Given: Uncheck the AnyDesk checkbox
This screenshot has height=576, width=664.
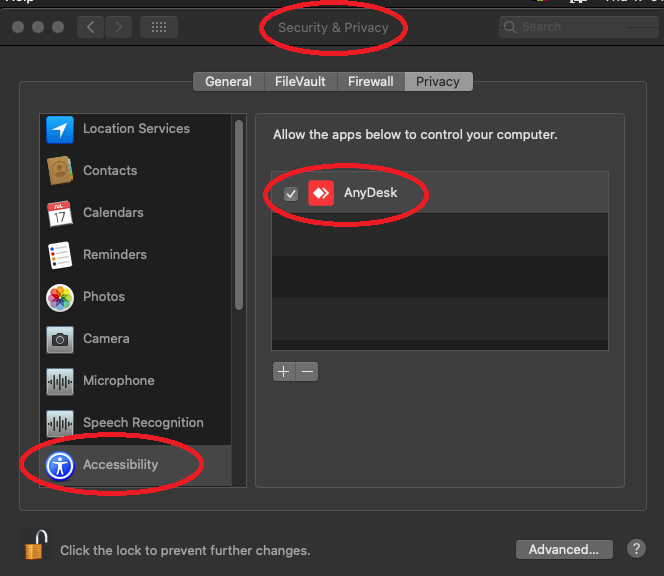Looking at the screenshot, I should click(x=291, y=194).
